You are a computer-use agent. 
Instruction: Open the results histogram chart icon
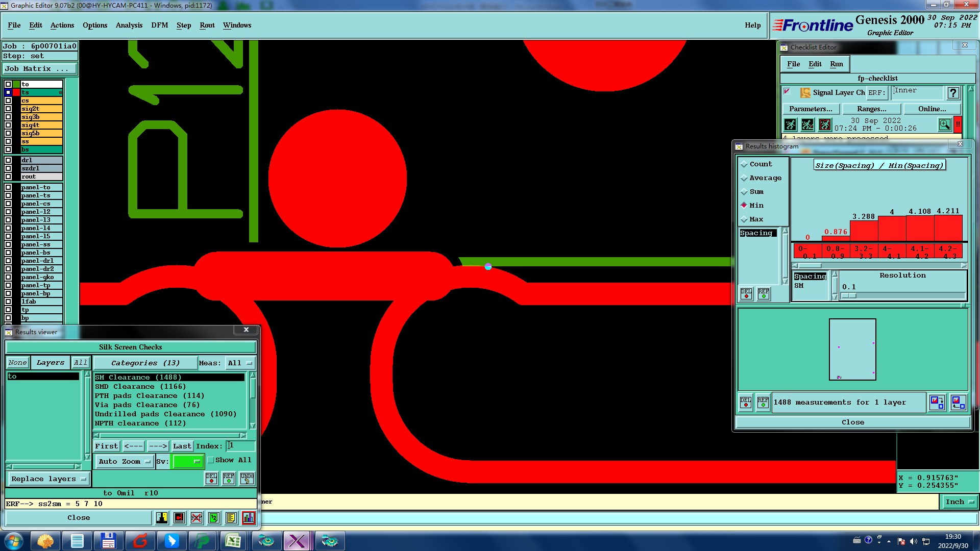[249, 518]
